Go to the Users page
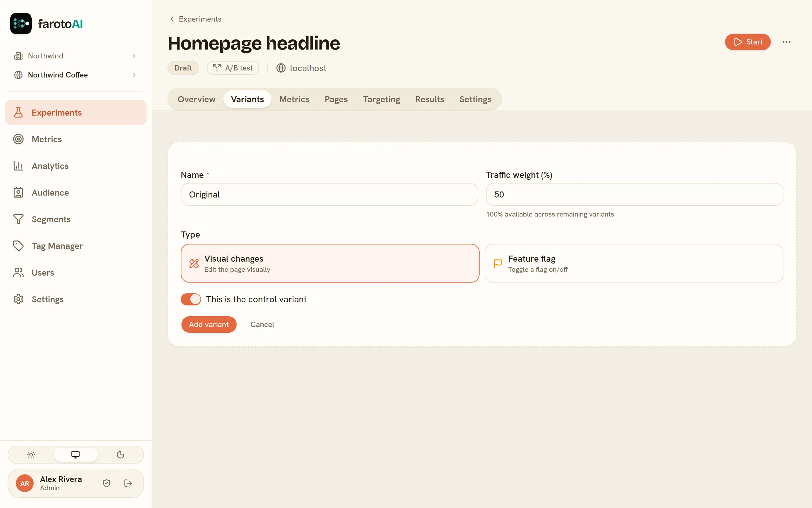This screenshot has width=812, height=508. (76, 272)
